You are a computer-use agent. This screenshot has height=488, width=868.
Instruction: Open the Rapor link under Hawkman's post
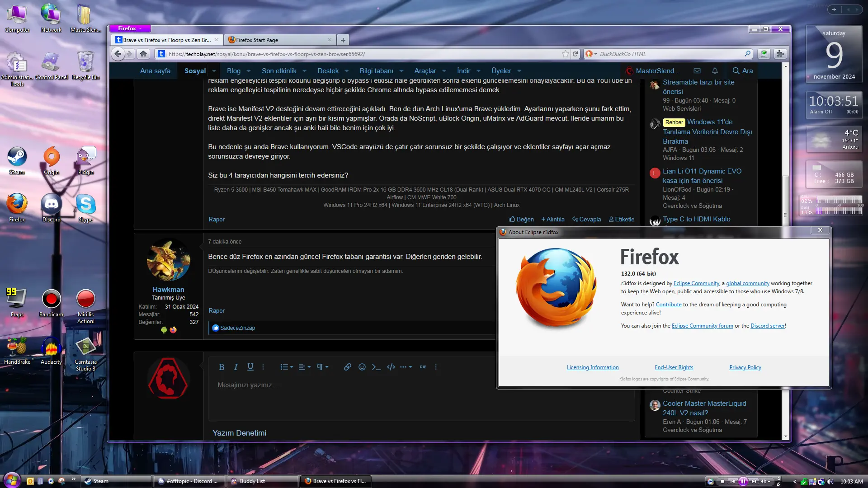217,311
